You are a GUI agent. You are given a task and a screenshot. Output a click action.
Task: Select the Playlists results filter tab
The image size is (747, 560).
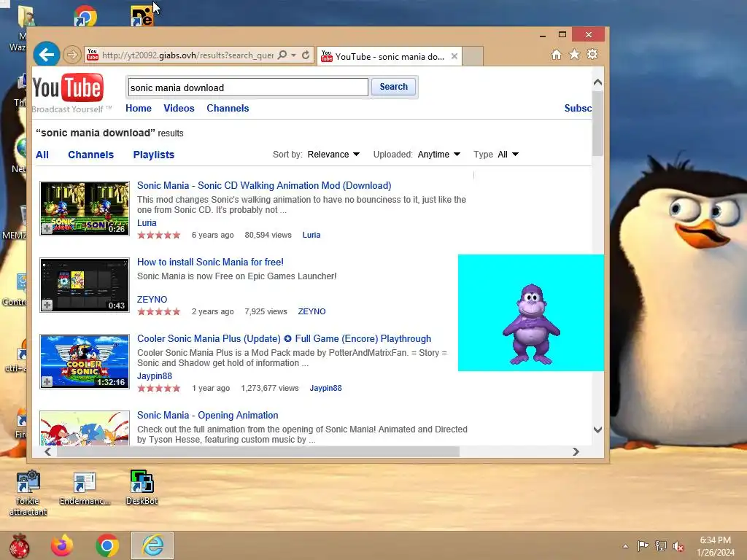tap(154, 155)
